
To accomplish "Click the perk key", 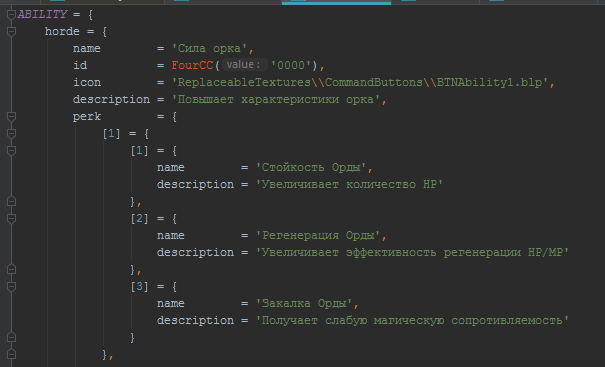I will click(87, 117).
